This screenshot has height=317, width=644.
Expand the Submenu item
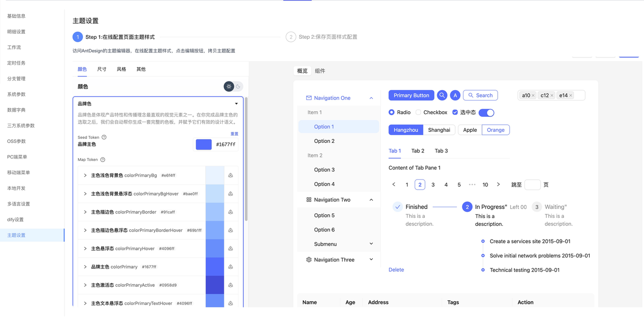click(x=371, y=244)
